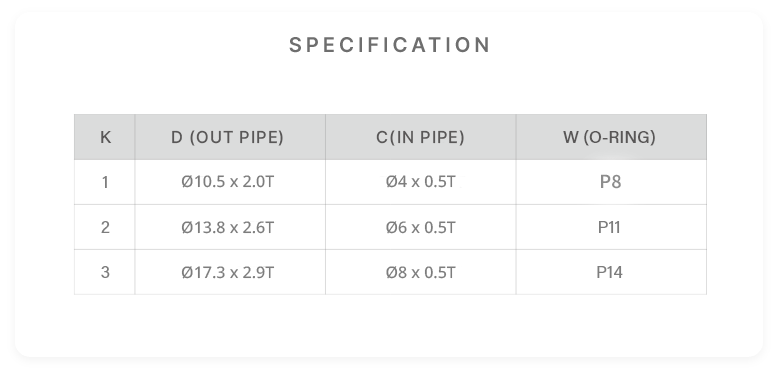This screenshot has width=778, height=375.
Task: Select the Ø10.5 x 2.0T cell
Action: (230, 182)
